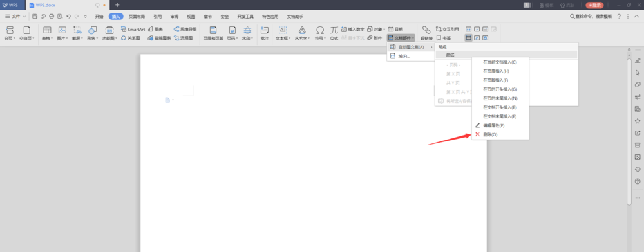
Task: Switch to the 审阅 review tab
Action: click(x=175, y=16)
